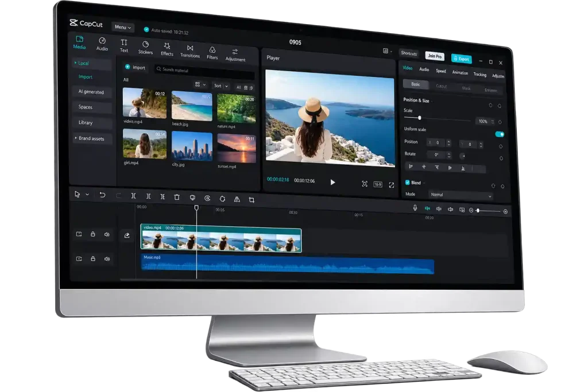Open the layout dropdown beside Shortcuts
Viewport: 588px width, 392px height.
pyautogui.click(x=387, y=51)
